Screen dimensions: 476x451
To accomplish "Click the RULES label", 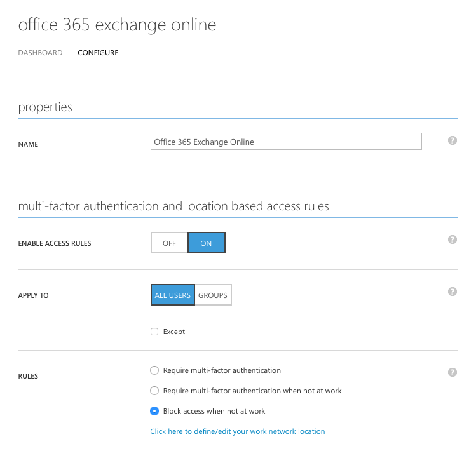I will coord(28,376).
